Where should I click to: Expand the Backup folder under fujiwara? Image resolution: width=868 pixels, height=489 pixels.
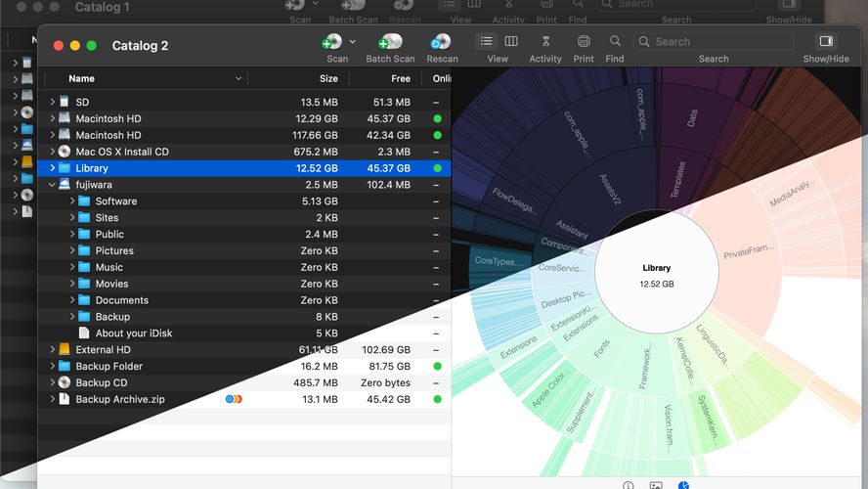(72, 316)
